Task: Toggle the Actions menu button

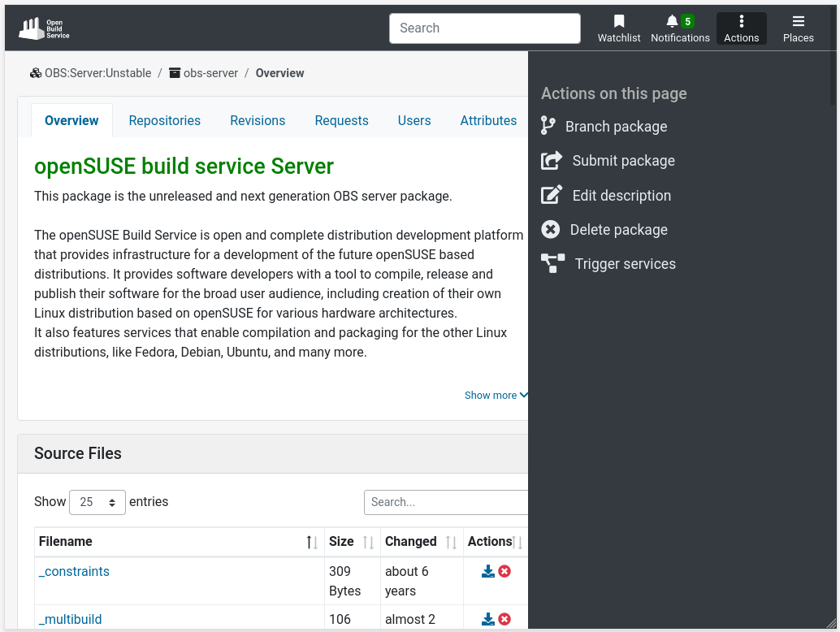Action: (x=741, y=28)
